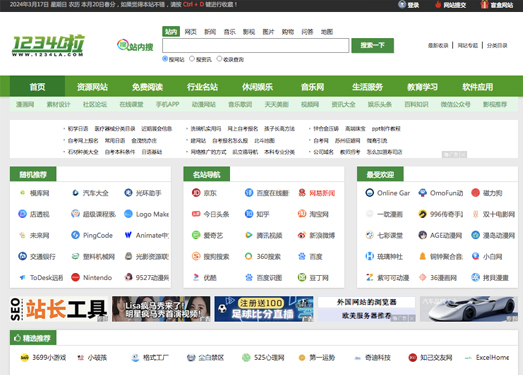Open the 外国网站的浏览器 ad link
This screenshot has width=523, height=375.
(367, 302)
